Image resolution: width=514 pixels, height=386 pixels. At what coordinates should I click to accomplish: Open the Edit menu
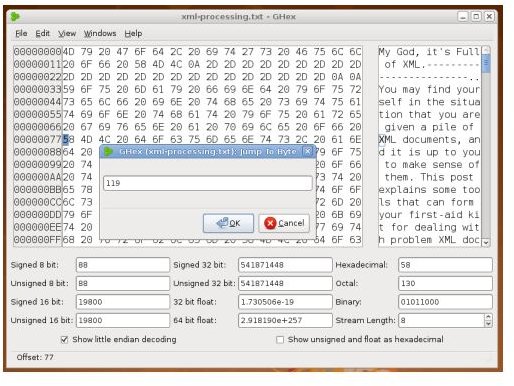(x=42, y=33)
